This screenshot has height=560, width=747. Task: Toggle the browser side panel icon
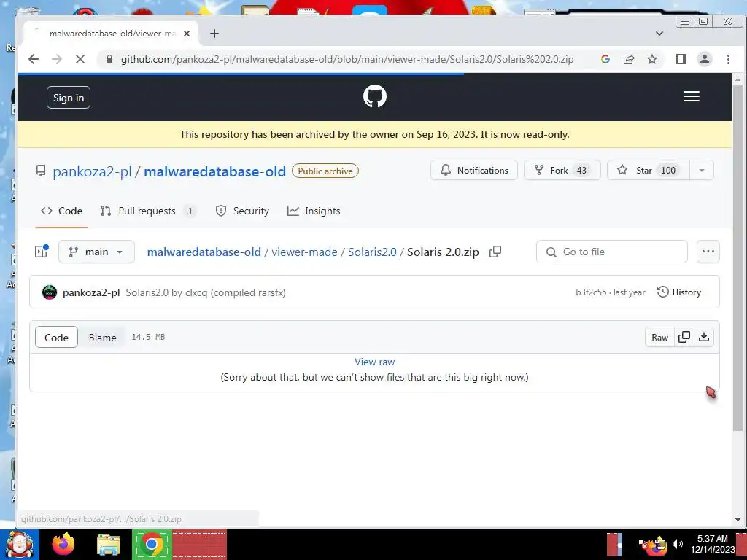coord(681,59)
